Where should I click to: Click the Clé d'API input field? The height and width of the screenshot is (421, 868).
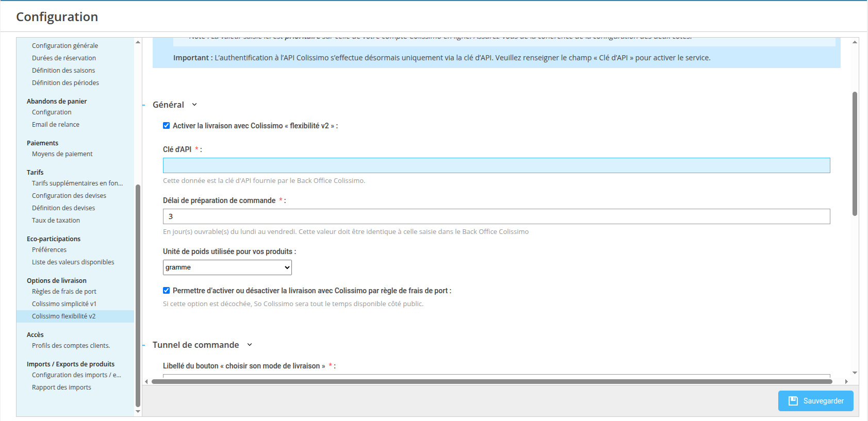tap(496, 165)
